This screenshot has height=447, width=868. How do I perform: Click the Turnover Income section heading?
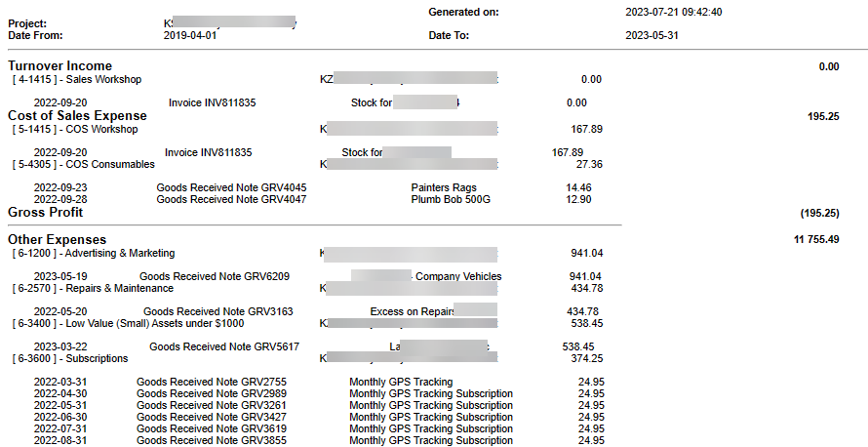pos(59,66)
